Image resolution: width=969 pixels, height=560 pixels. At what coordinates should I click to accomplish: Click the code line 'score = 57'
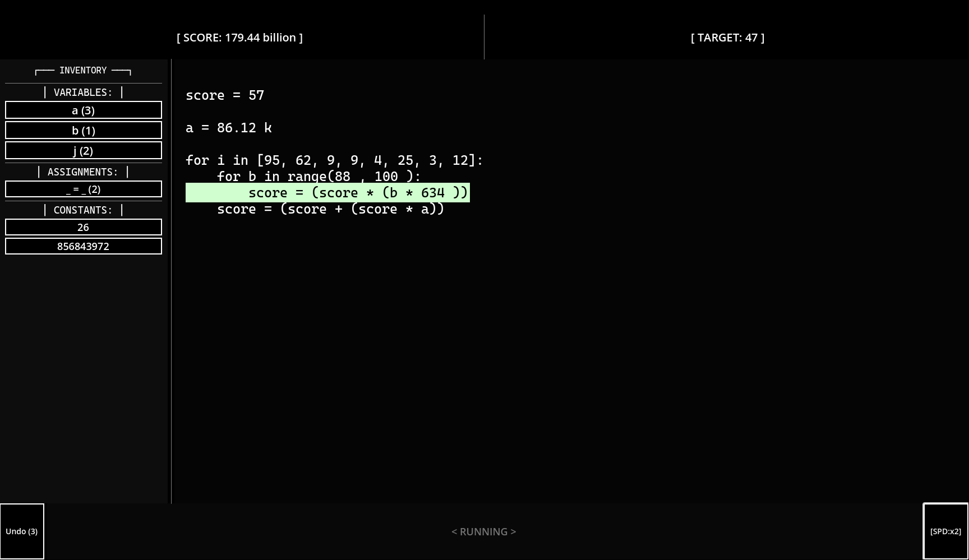point(225,95)
